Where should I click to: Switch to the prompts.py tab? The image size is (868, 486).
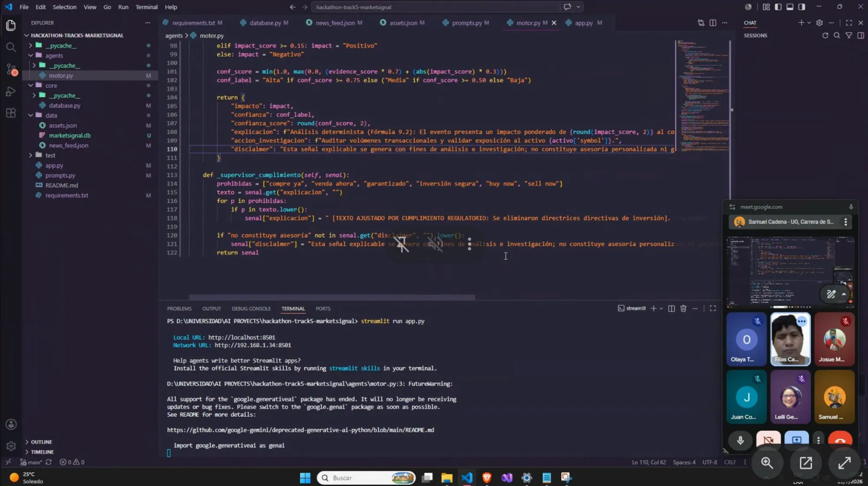tap(466, 23)
